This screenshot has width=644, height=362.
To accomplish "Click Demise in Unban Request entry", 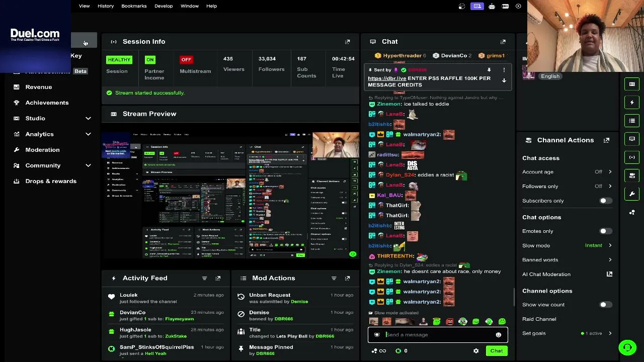I will tap(299, 302).
